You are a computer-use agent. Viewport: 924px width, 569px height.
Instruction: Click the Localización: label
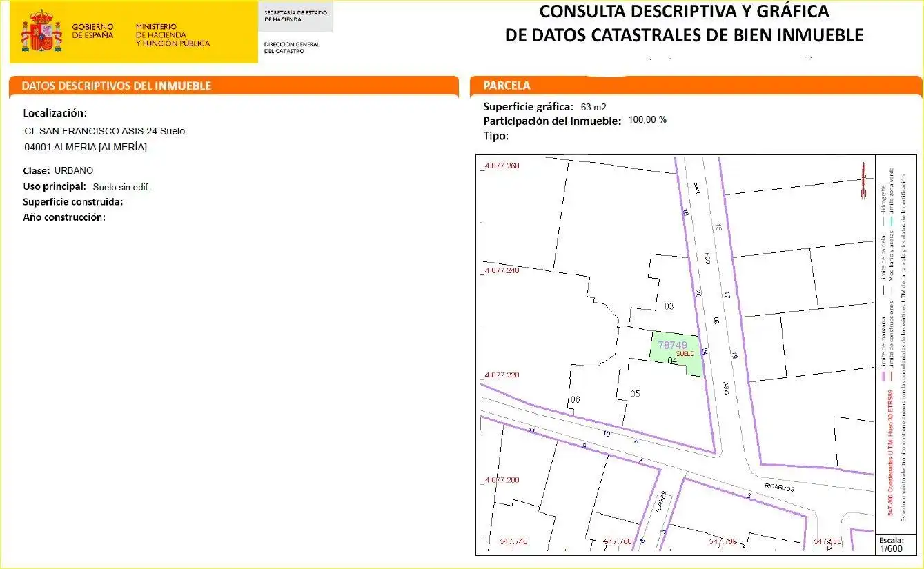(x=55, y=113)
